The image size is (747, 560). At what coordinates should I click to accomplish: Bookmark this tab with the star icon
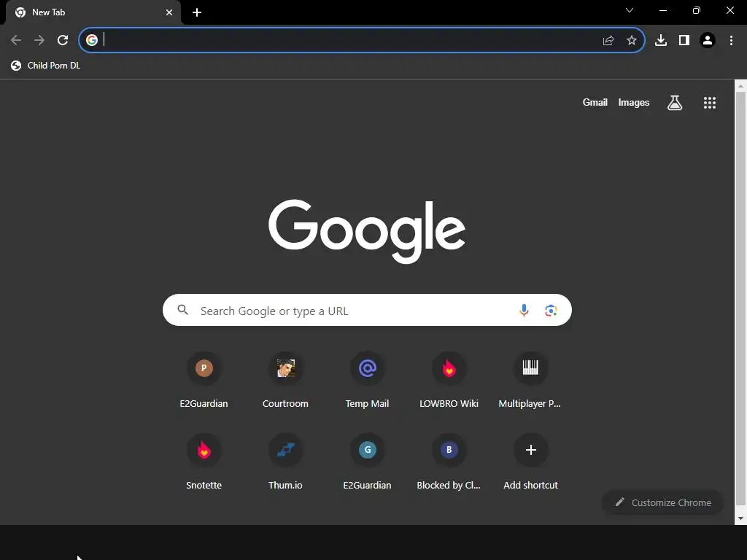pyautogui.click(x=632, y=41)
